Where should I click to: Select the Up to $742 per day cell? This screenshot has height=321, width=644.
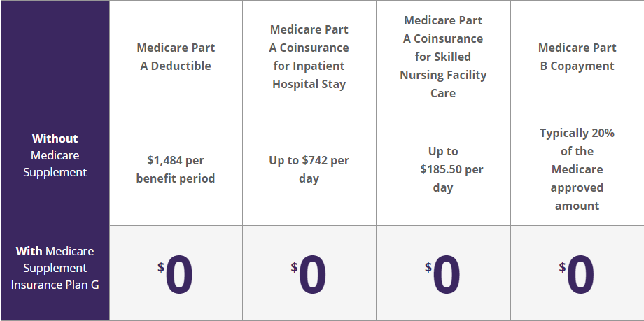pos(309,169)
